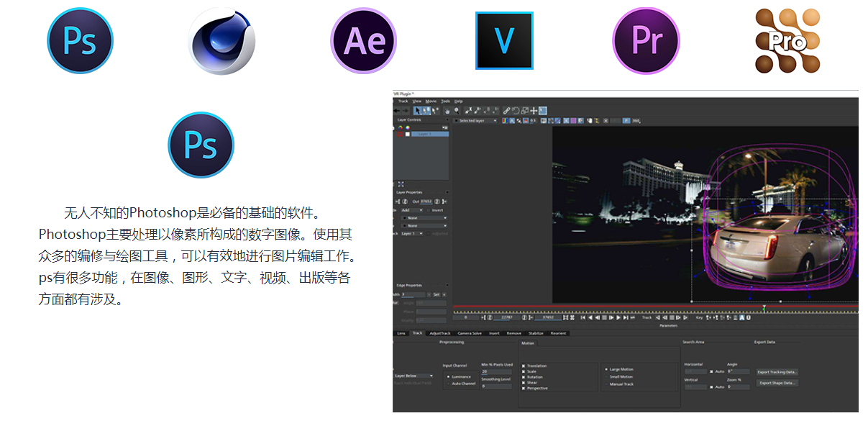The width and height of the screenshot is (868, 421).
Task: Toggle the Vertical Auto checkbox
Action: tap(711, 386)
